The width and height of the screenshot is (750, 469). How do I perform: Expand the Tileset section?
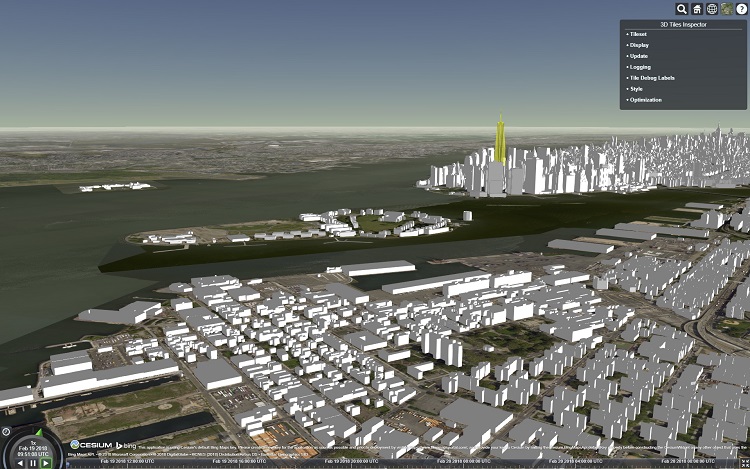coord(637,34)
